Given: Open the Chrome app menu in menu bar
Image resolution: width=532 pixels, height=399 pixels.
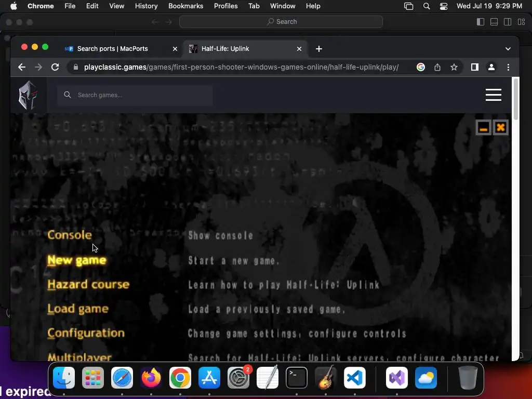Looking at the screenshot, I should [41, 6].
